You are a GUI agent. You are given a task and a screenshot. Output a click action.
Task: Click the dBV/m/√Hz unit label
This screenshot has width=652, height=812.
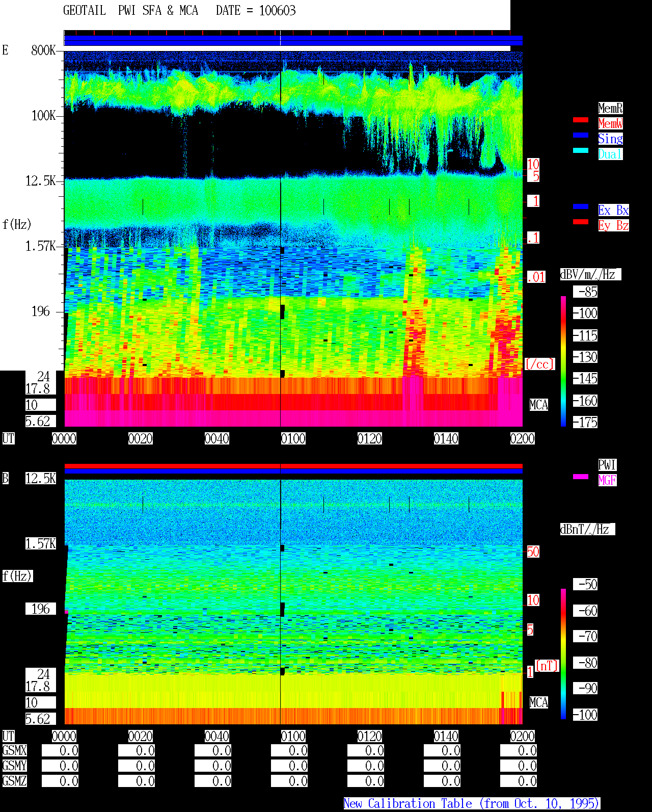coord(590,274)
